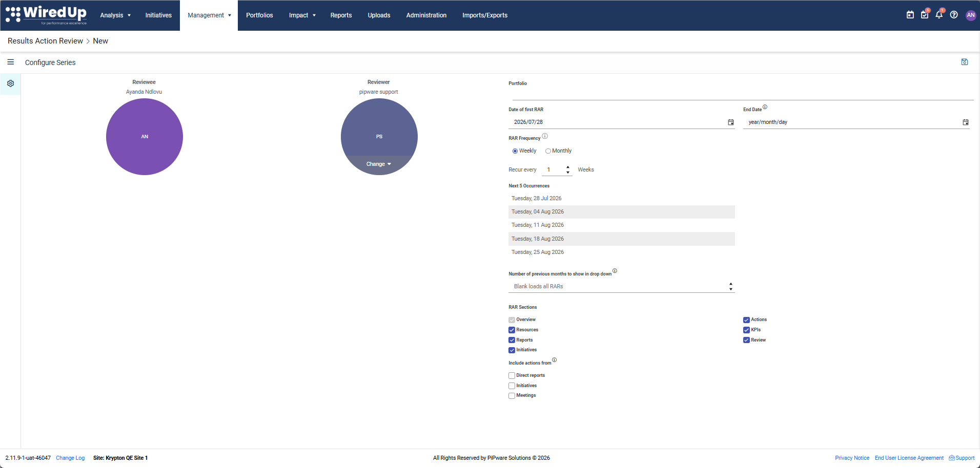Click the disabled Overview checkbox
980x468 pixels.
pos(512,320)
